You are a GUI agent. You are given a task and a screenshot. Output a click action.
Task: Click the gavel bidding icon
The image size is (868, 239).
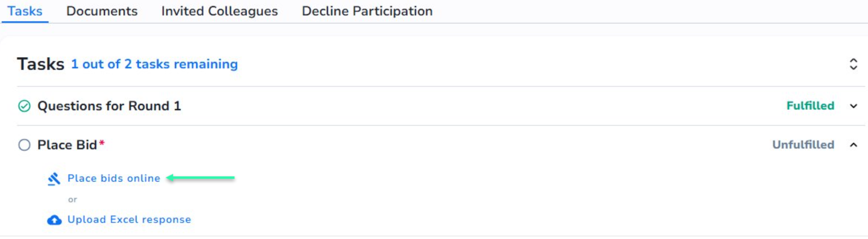pos(54,179)
